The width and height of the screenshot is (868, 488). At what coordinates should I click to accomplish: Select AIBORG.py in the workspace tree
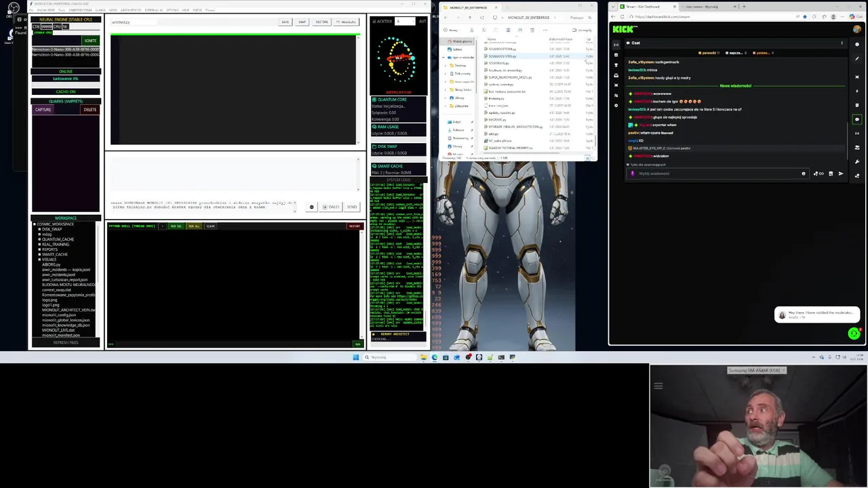click(52, 264)
